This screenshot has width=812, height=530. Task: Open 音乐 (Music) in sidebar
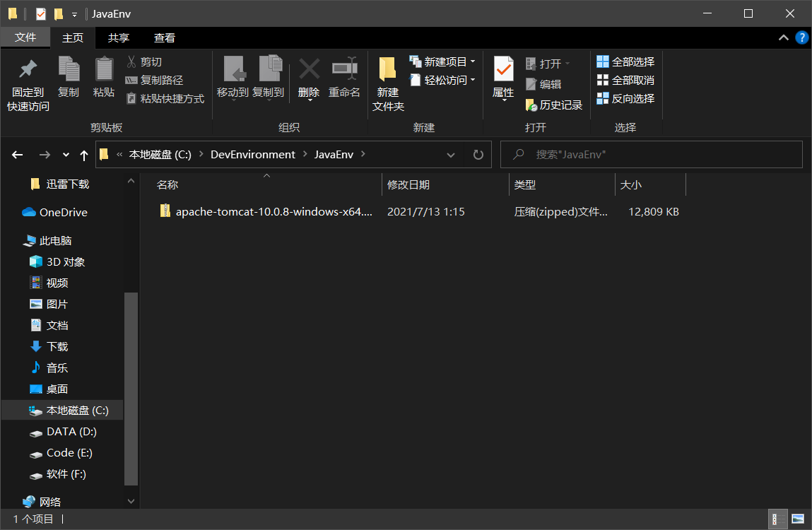click(49, 368)
